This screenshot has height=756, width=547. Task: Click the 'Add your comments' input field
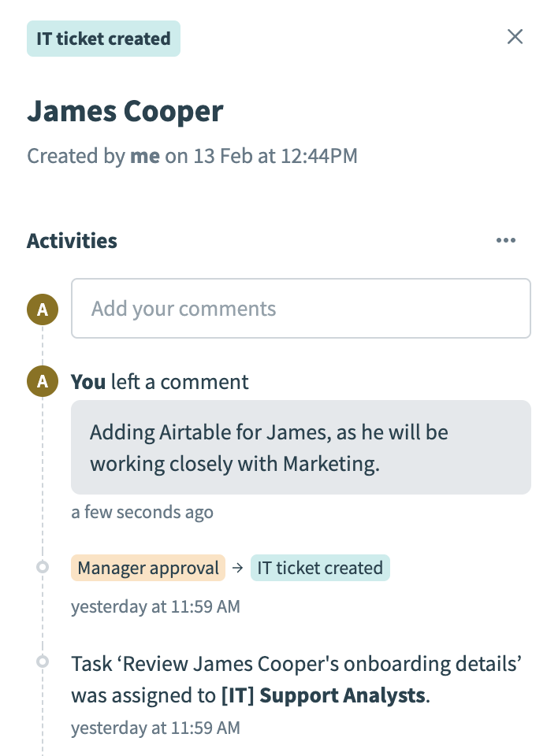pos(301,308)
